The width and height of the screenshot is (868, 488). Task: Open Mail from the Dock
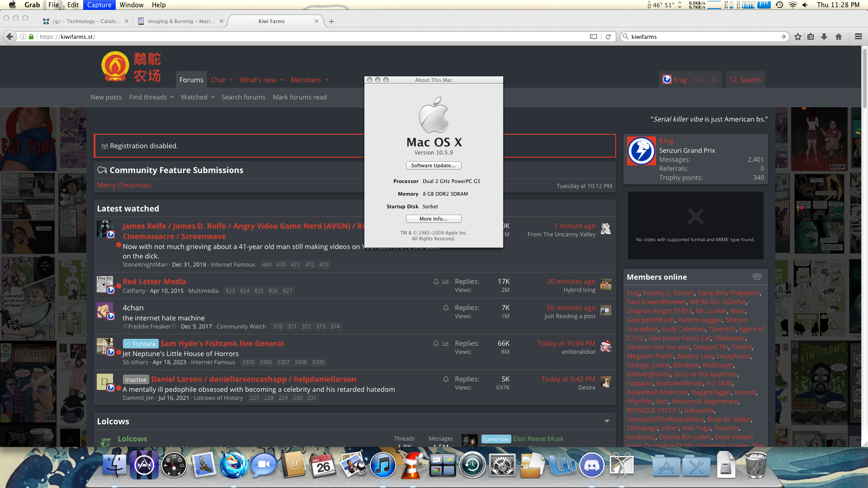[204, 465]
